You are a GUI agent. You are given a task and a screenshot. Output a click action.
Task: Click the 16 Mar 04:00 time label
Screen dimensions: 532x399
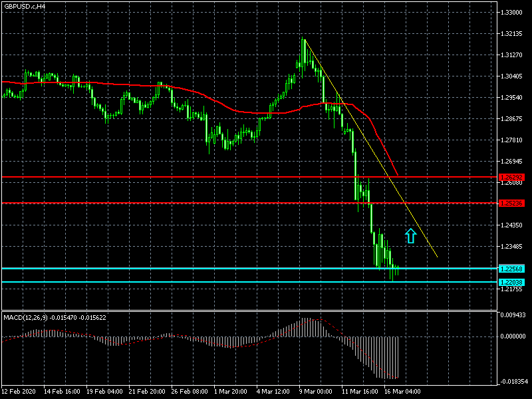click(x=403, y=392)
